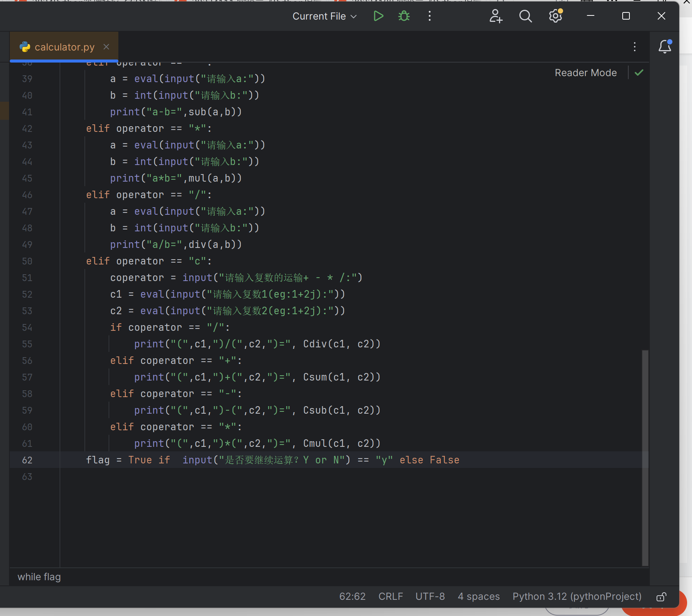
Task: Start debugging with the bug icon
Action: point(404,16)
